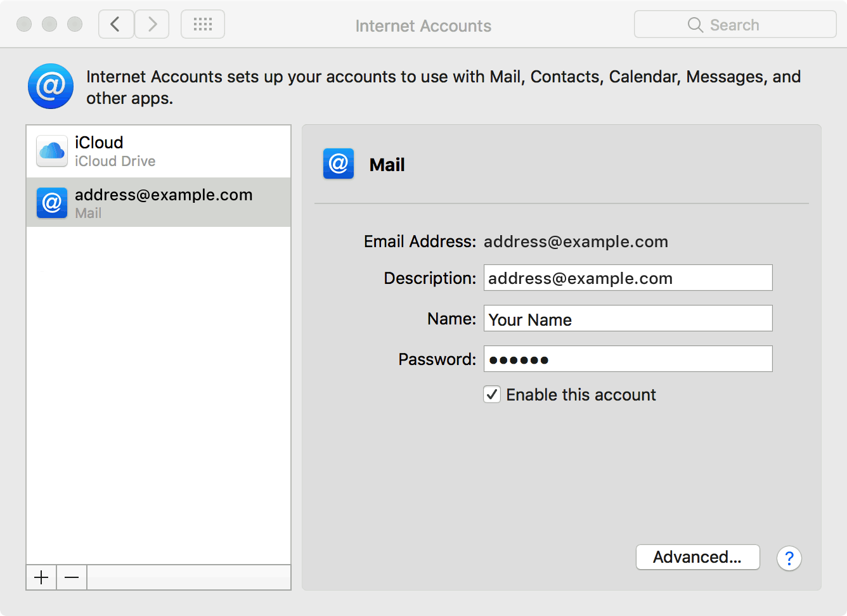Image resolution: width=847 pixels, height=616 pixels.
Task: Uncheck Enable this account checkbox
Action: pos(492,395)
